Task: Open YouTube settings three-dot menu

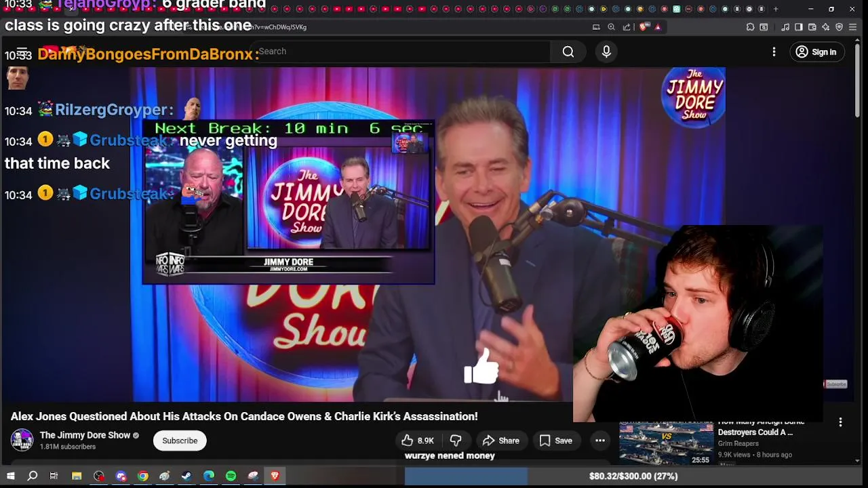Action: [774, 52]
